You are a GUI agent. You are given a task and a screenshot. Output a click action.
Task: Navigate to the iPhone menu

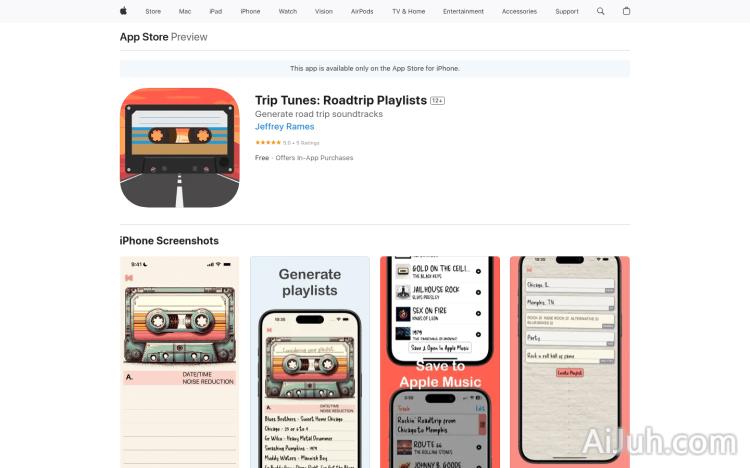[250, 11]
